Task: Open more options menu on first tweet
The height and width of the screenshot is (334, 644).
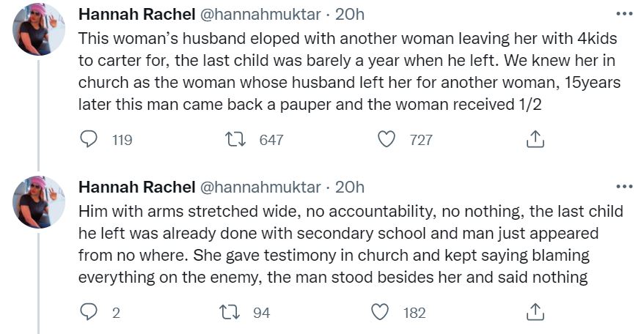Action: click(623, 14)
